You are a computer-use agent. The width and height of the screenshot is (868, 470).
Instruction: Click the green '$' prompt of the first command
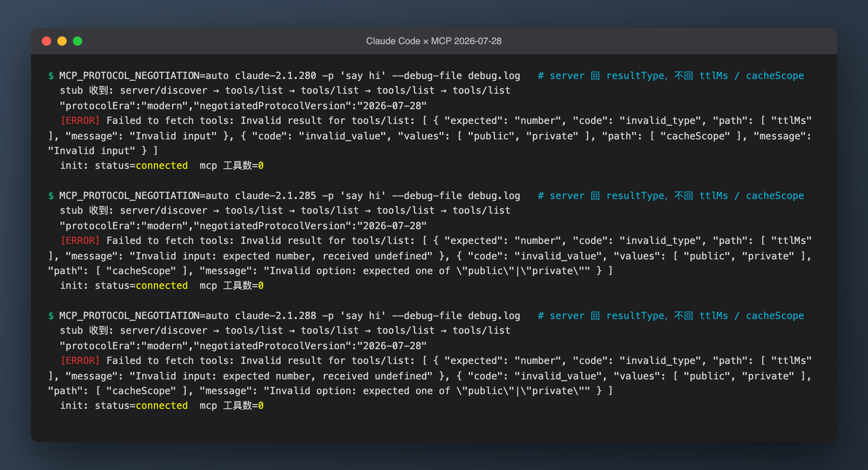(x=51, y=75)
